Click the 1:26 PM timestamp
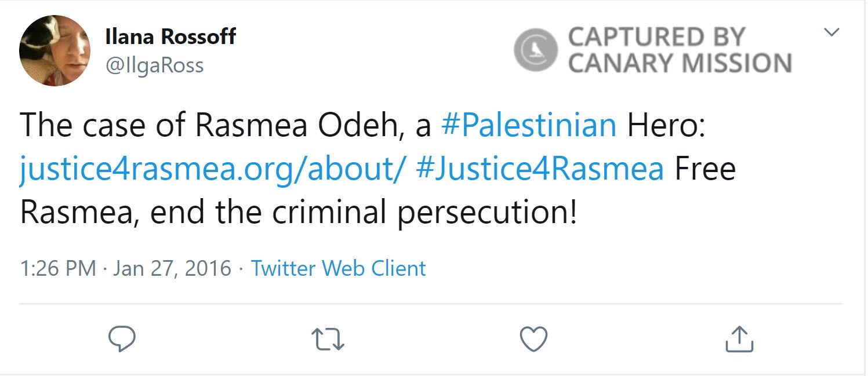 pos(57,268)
